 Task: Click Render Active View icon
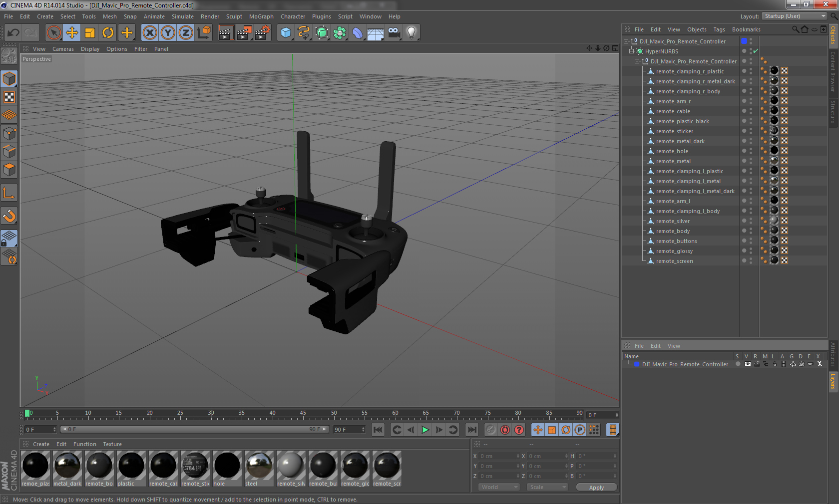click(x=226, y=33)
